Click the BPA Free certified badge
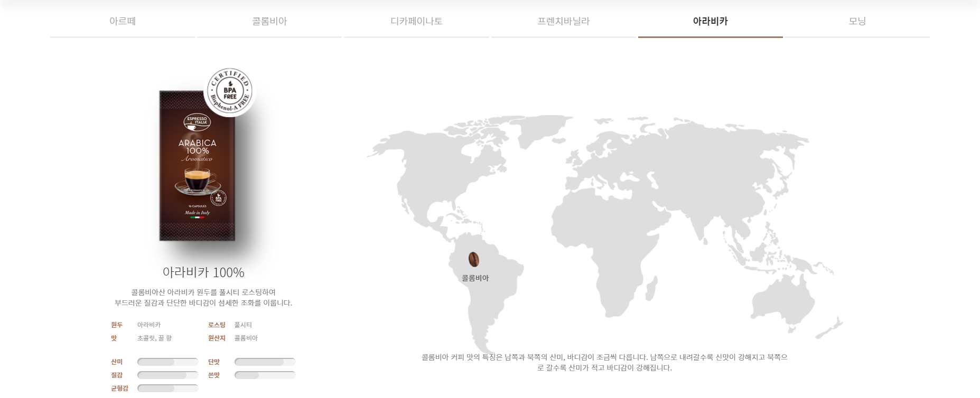This screenshot has width=980, height=398. point(230,92)
